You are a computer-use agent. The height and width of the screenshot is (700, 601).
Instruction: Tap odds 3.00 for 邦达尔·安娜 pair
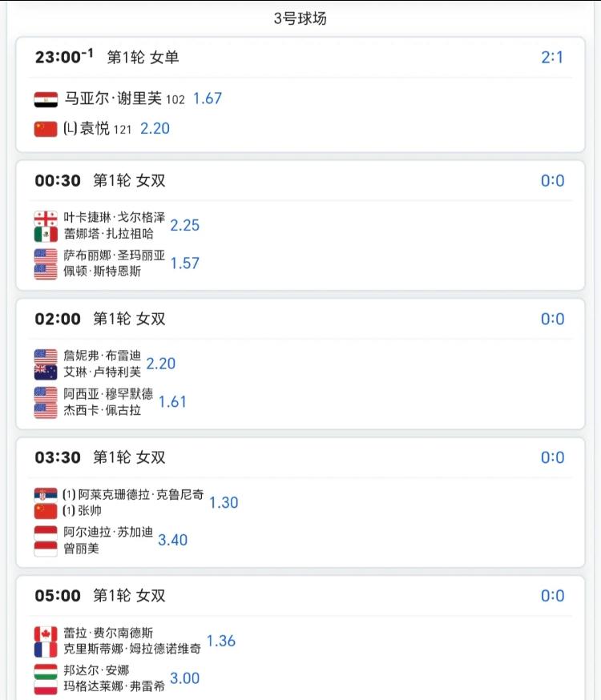click(x=184, y=678)
